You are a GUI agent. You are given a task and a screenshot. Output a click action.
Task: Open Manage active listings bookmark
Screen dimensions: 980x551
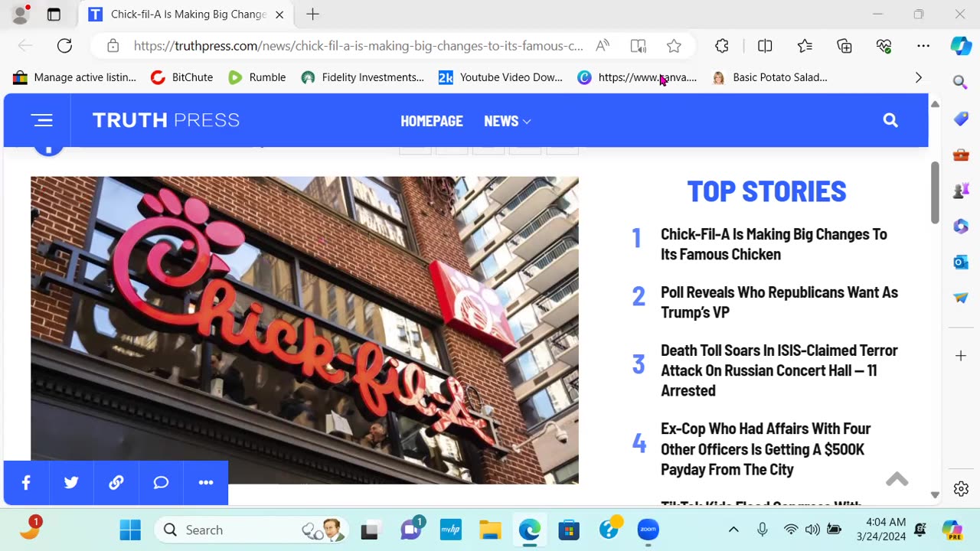75,77
